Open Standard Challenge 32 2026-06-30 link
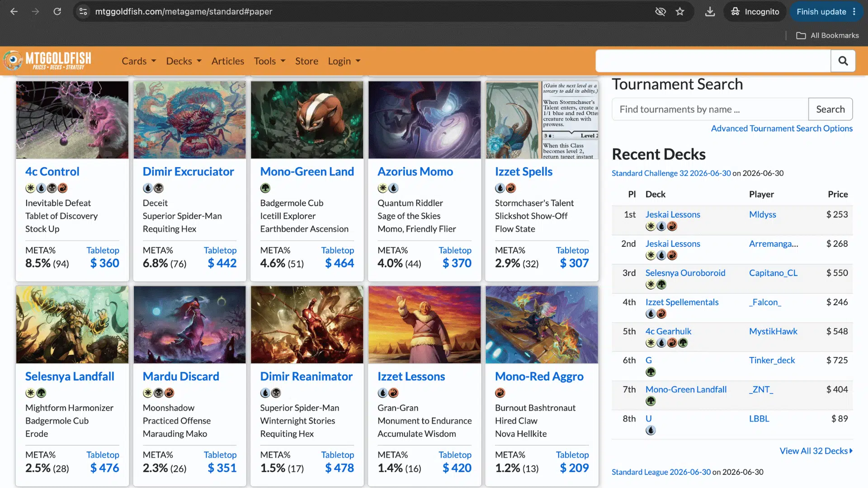The image size is (868, 488). pyautogui.click(x=671, y=173)
